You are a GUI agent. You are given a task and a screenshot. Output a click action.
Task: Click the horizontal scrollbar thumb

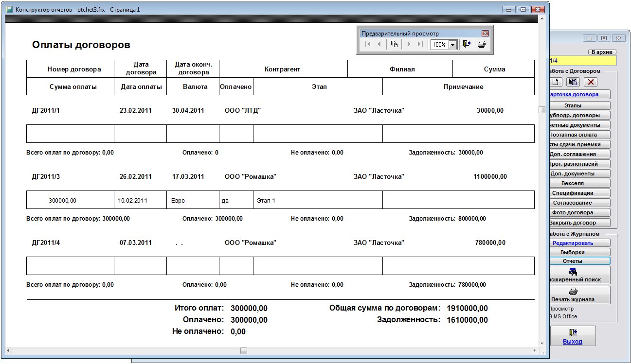(x=244, y=350)
